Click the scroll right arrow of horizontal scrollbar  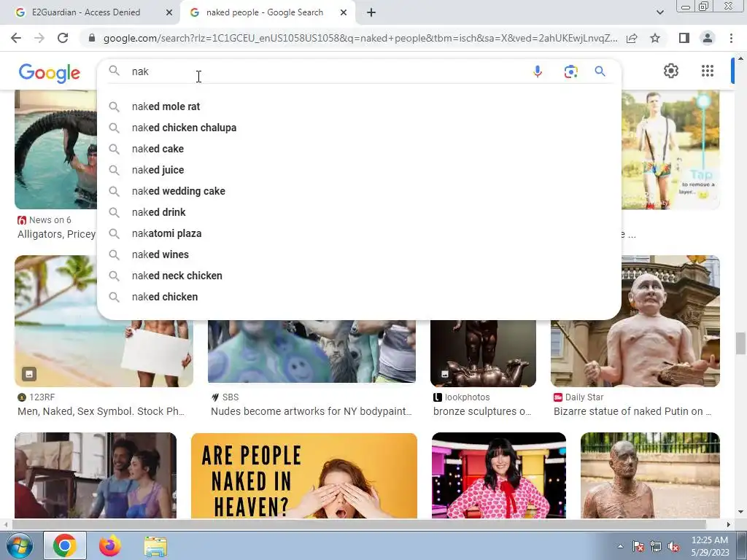click(x=729, y=524)
